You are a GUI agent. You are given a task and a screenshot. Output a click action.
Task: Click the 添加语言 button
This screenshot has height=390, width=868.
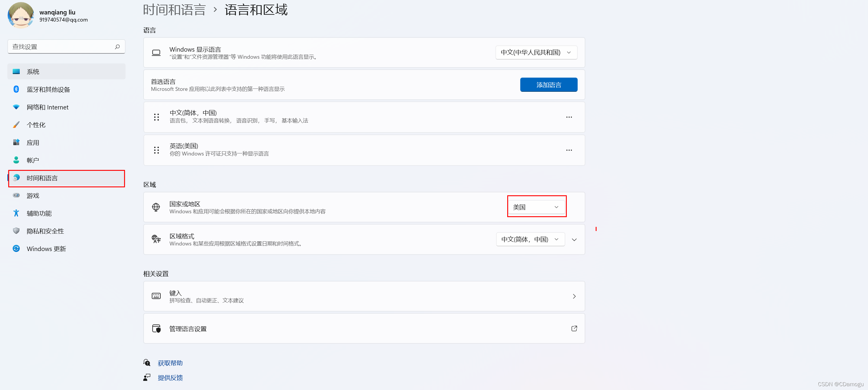click(549, 85)
